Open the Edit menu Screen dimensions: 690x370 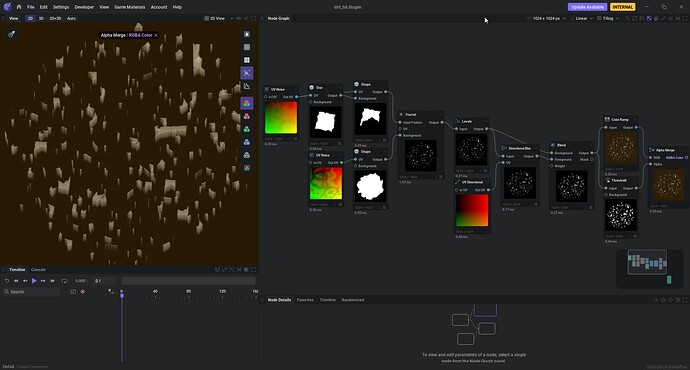pos(44,7)
